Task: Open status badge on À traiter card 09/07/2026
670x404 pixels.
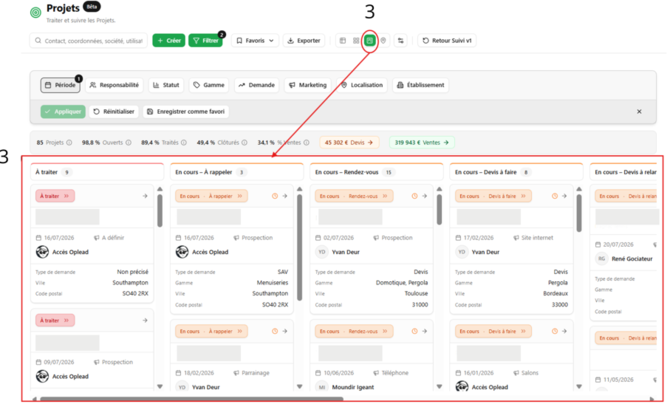Action: pos(55,320)
